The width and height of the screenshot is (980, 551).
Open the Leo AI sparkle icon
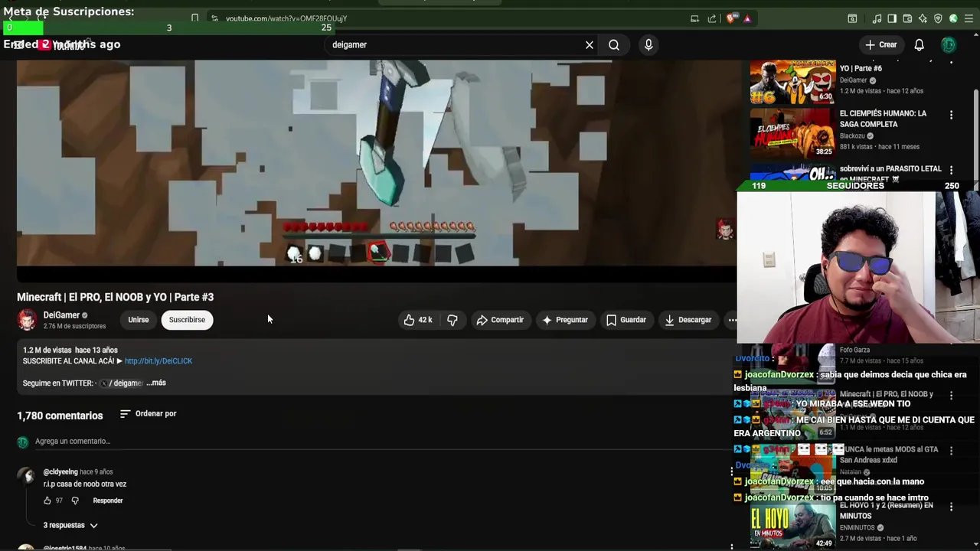923,18
